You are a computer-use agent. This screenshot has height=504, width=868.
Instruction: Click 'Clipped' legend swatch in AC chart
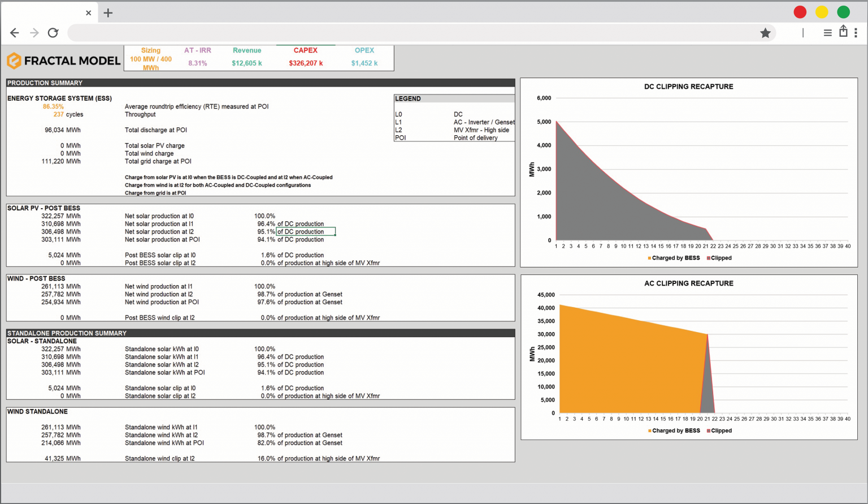point(709,431)
